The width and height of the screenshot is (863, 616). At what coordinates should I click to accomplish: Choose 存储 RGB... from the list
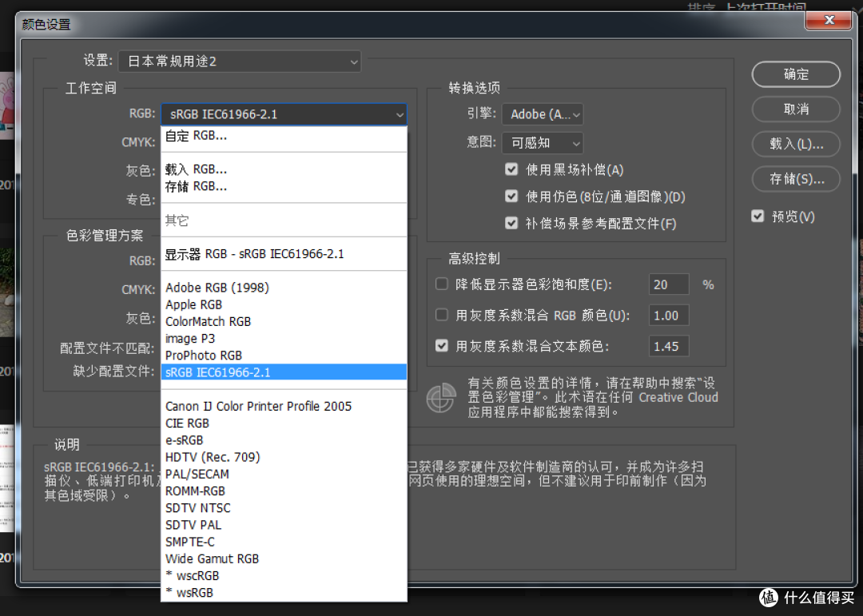click(x=284, y=187)
